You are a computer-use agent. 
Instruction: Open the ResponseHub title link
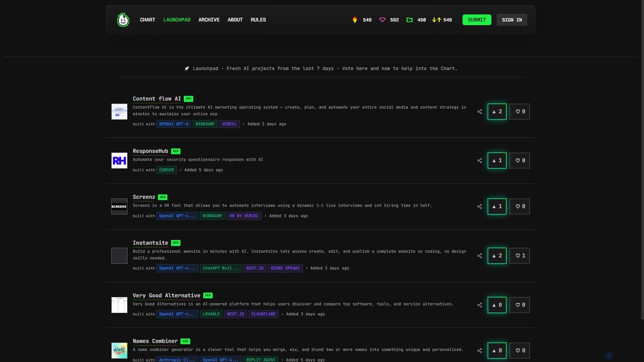click(150, 151)
